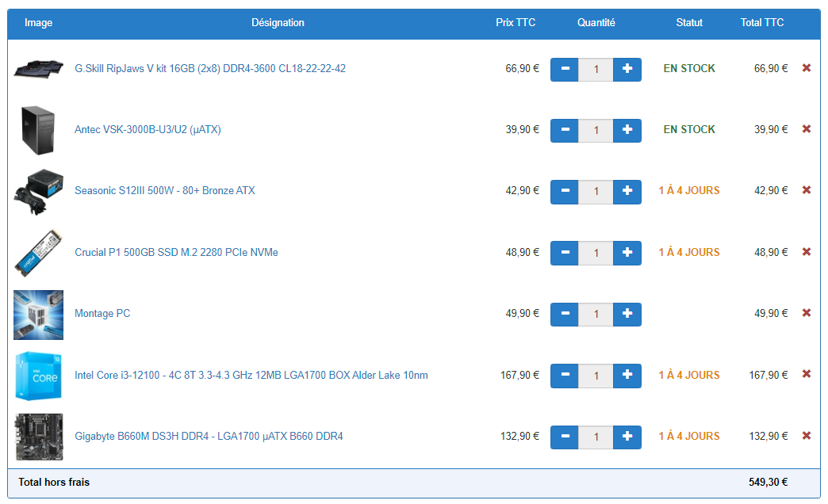This screenshot has width=828, height=504.
Task: Open Gigabyte B660M DS3H DDR4 product link
Action: [x=209, y=437]
